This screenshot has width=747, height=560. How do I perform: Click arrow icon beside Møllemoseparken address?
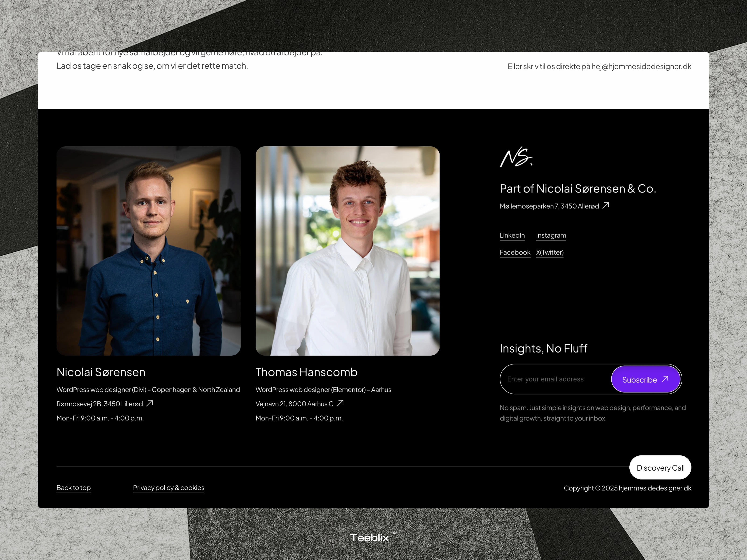click(x=606, y=205)
